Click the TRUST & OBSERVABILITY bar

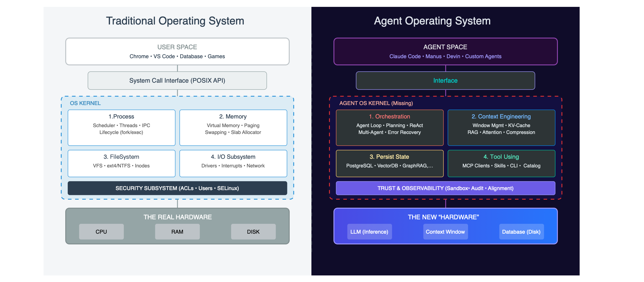coord(446,188)
